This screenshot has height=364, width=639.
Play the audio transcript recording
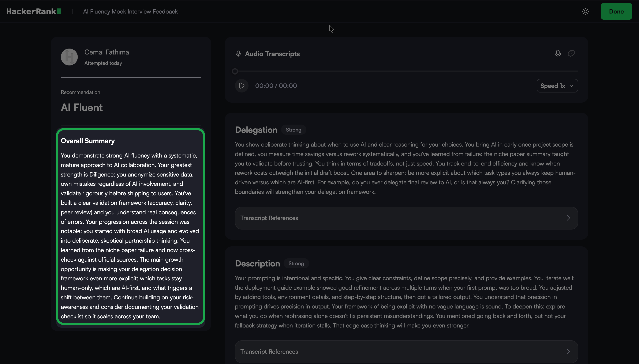[242, 86]
